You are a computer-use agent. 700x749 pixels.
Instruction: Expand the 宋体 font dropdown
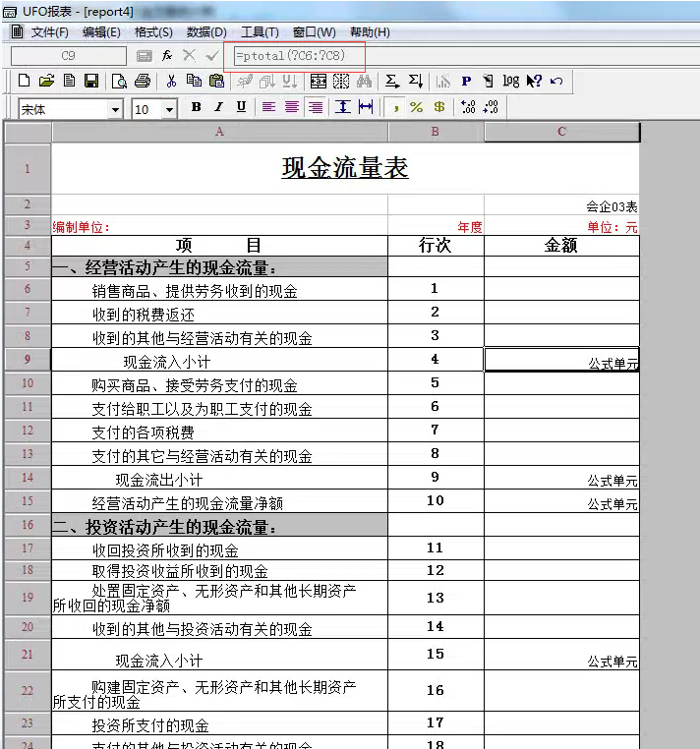[x=115, y=110]
